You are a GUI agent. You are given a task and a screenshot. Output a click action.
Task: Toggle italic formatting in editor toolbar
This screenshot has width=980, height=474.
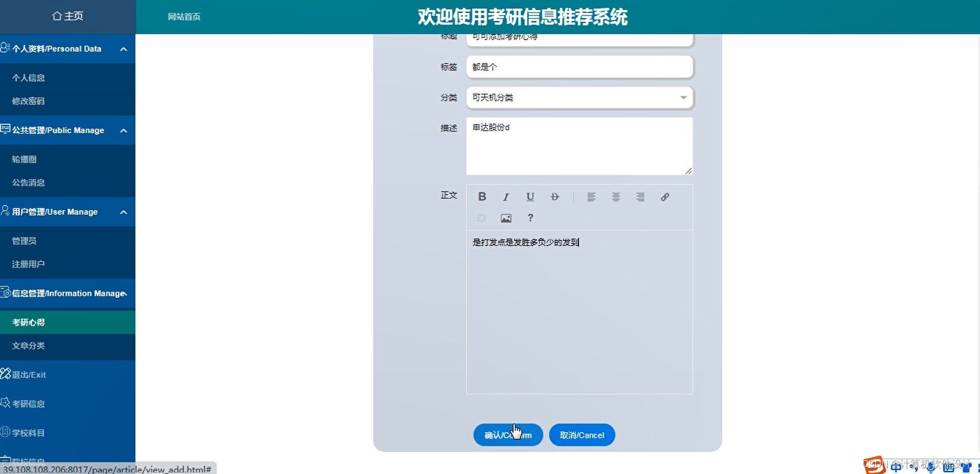[x=506, y=197]
